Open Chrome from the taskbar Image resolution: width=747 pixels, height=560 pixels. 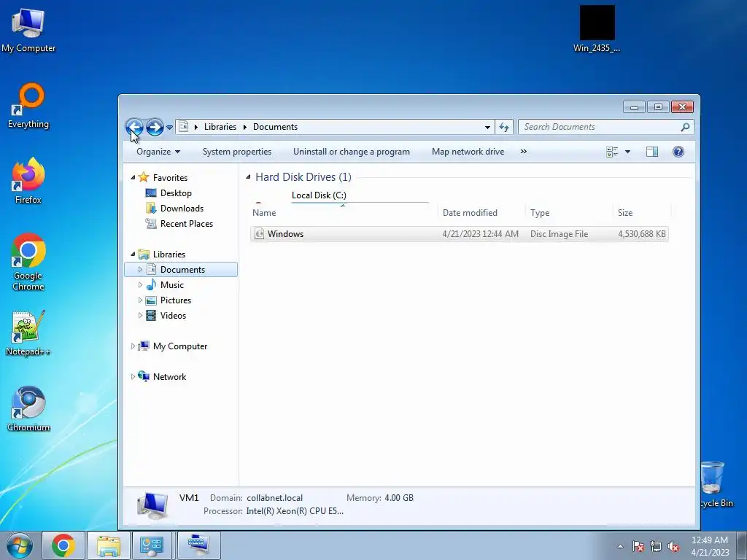point(63,545)
